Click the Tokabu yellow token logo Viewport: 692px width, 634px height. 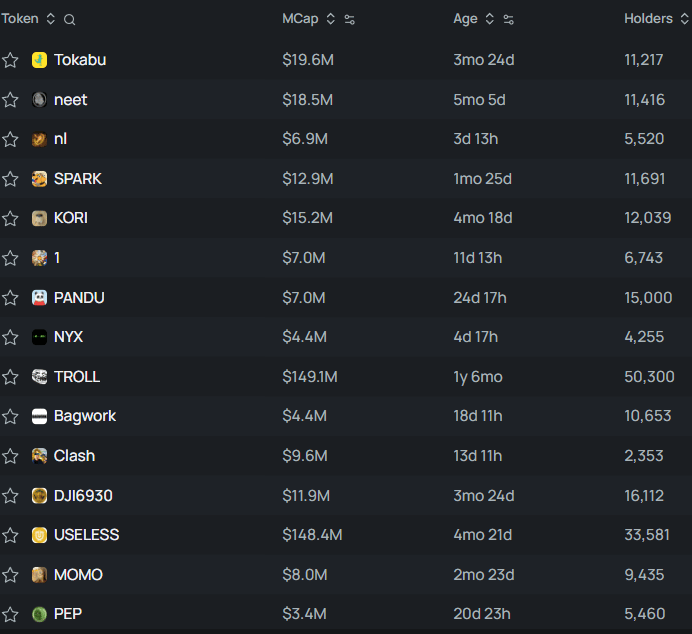click(39, 60)
